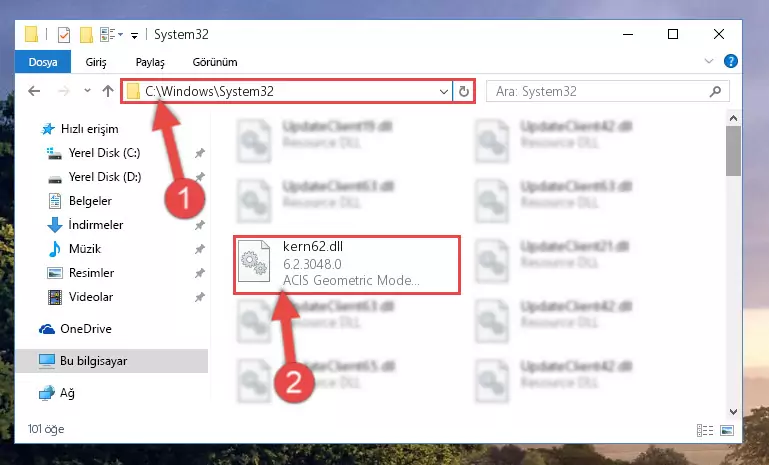Click the vertical scrollbar down arrow

733,412
